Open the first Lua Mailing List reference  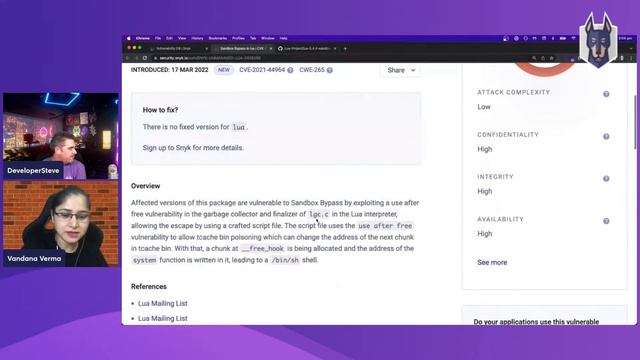point(162,303)
